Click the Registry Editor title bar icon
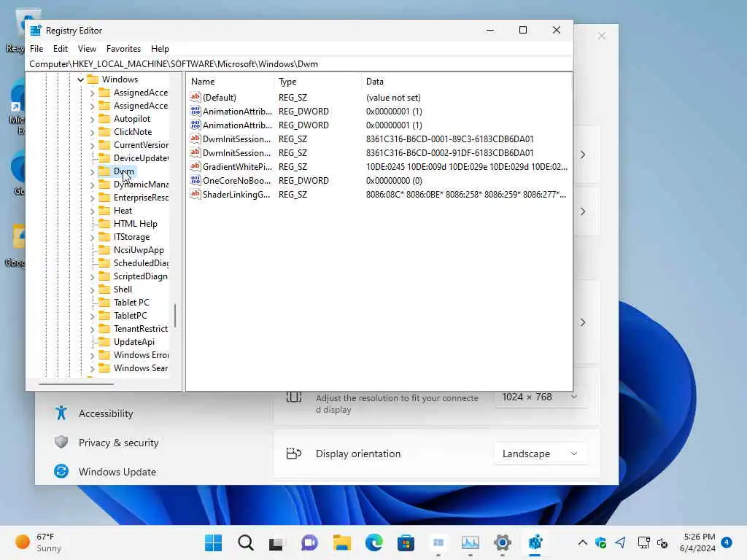The image size is (747, 560). 36,31
